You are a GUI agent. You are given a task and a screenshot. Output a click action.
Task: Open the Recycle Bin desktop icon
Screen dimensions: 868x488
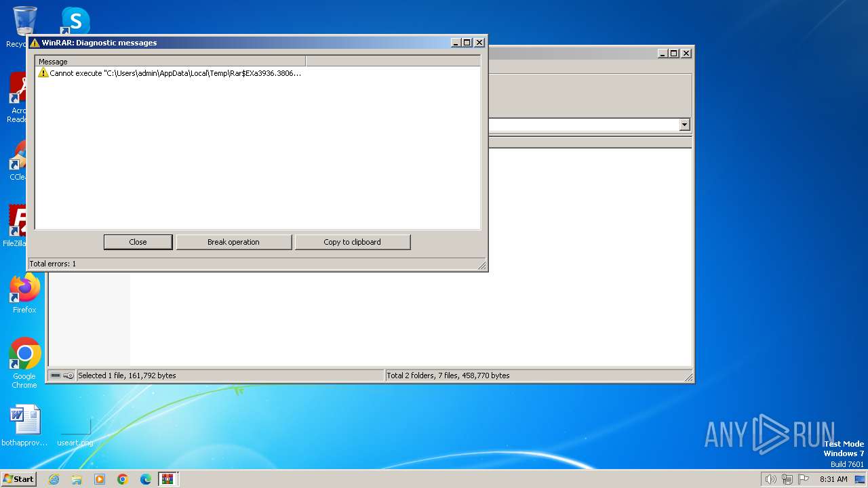click(x=20, y=27)
